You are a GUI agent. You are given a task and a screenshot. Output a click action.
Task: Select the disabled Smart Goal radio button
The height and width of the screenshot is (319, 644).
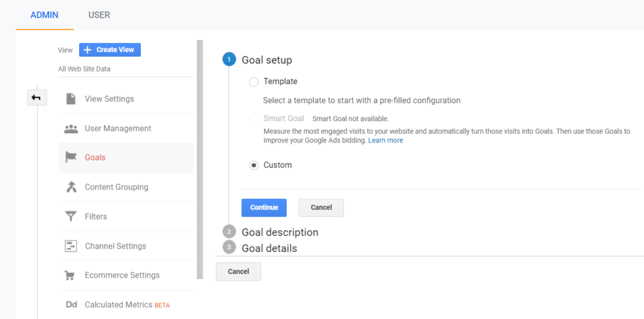[x=254, y=119]
